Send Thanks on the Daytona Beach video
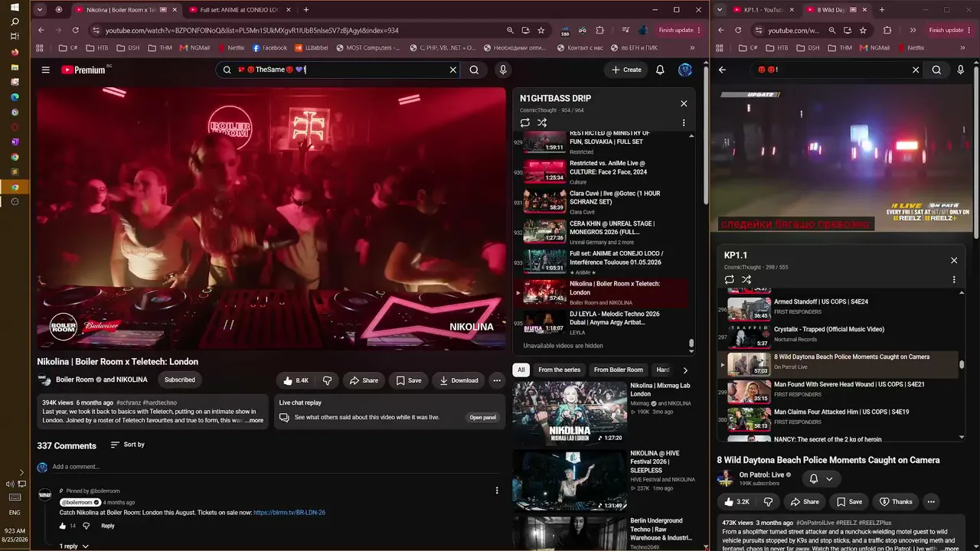This screenshot has width=980, height=551. tap(896, 502)
